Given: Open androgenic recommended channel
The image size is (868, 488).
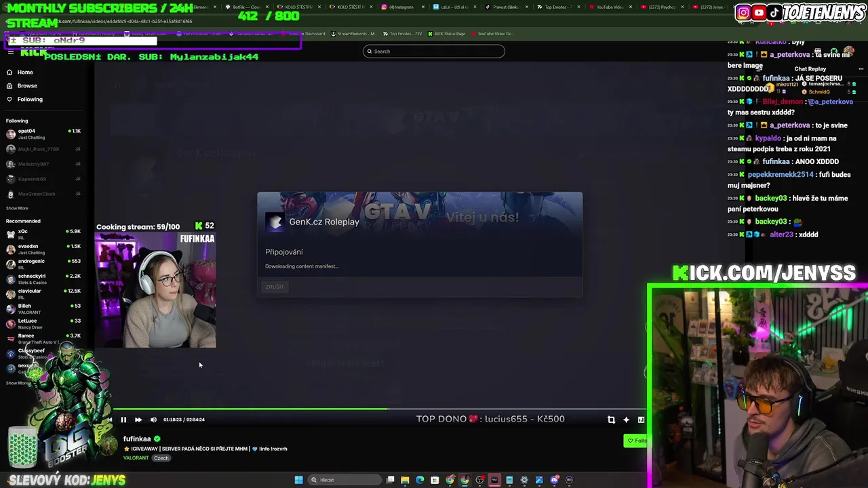Looking at the screenshot, I should click(43, 264).
